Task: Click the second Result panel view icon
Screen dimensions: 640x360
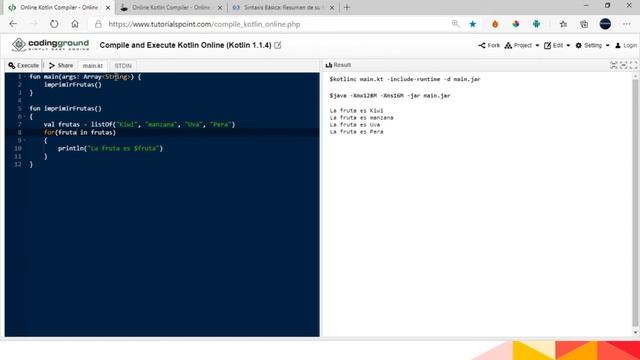Action: coord(623,65)
